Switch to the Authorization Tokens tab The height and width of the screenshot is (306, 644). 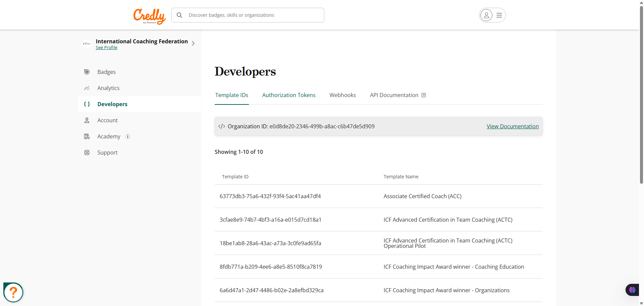coord(289,95)
